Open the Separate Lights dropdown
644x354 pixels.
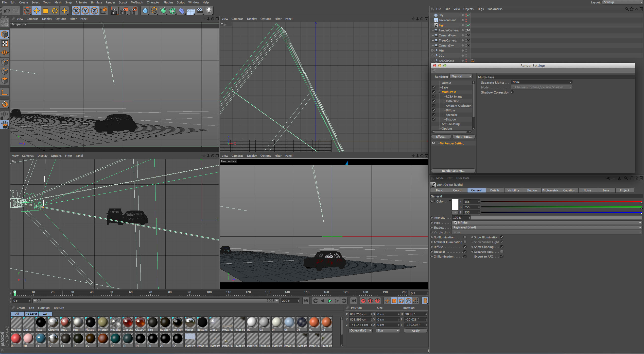coord(541,82)
